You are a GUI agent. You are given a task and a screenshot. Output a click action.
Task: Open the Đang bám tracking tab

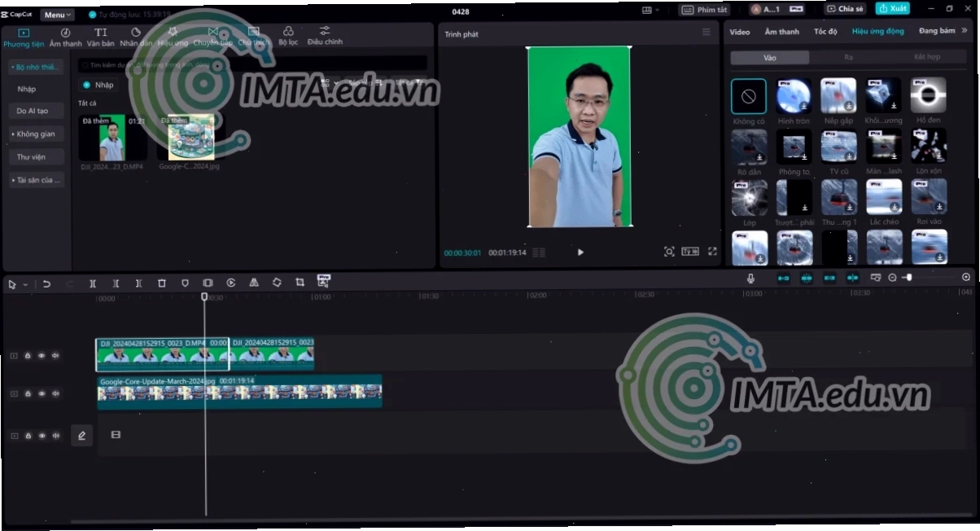[x=937, y=31]
